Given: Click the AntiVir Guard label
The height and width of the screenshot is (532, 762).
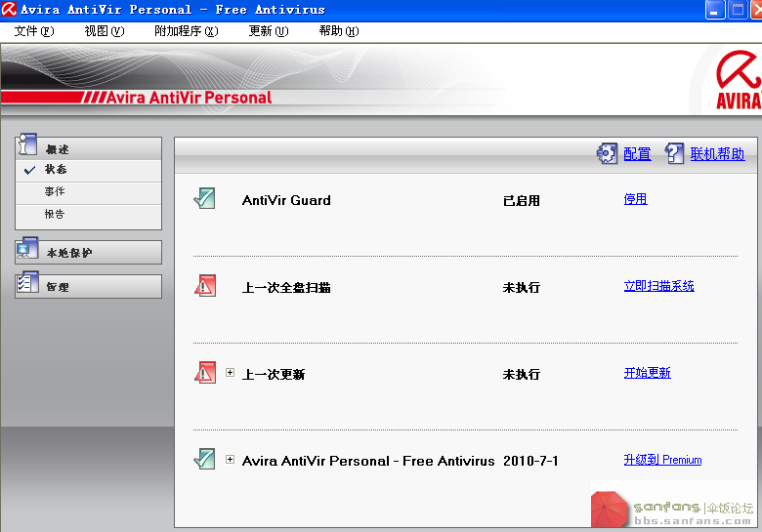Looking at the screenshot, I should 286,200.
